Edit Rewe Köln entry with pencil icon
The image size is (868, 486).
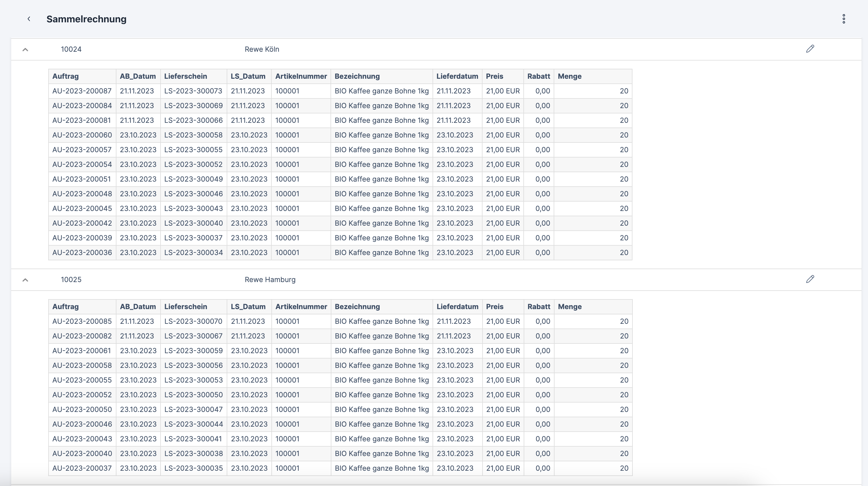click(x=810, y=49)
